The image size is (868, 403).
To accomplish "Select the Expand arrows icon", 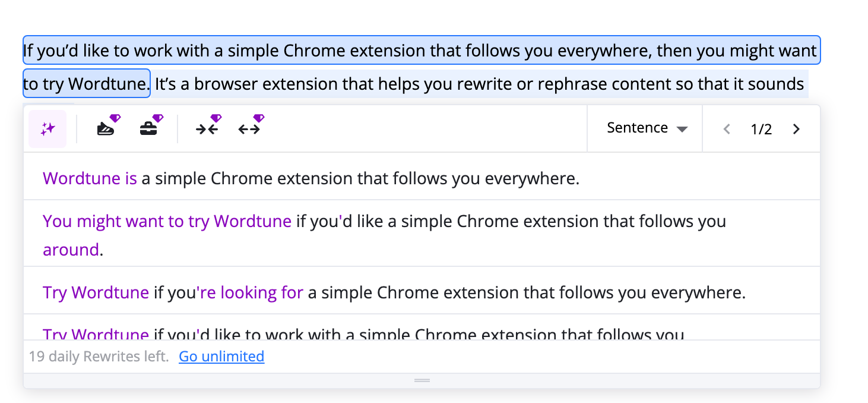I will [x=249, y=129].
